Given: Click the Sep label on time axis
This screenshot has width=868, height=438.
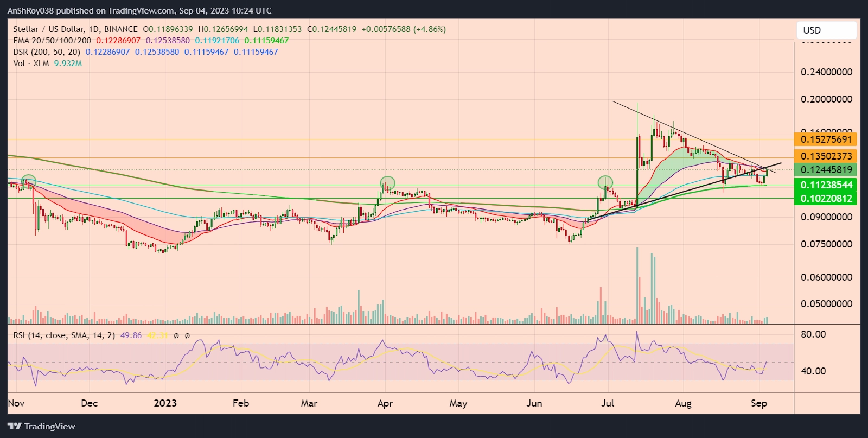Looking at the screenshot, I should coord(759,403).
